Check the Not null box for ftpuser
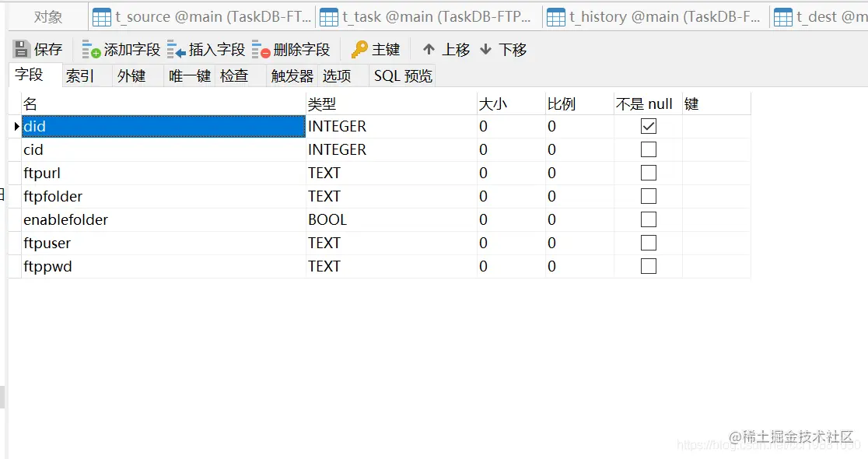The image size is (868, 459). pyautogui.click(x=648, y=243)
